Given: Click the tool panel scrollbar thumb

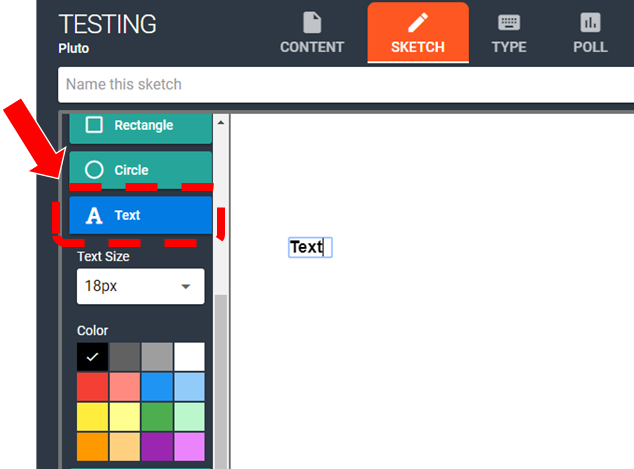Looking at the screenshot, I should tap(221, 382).
